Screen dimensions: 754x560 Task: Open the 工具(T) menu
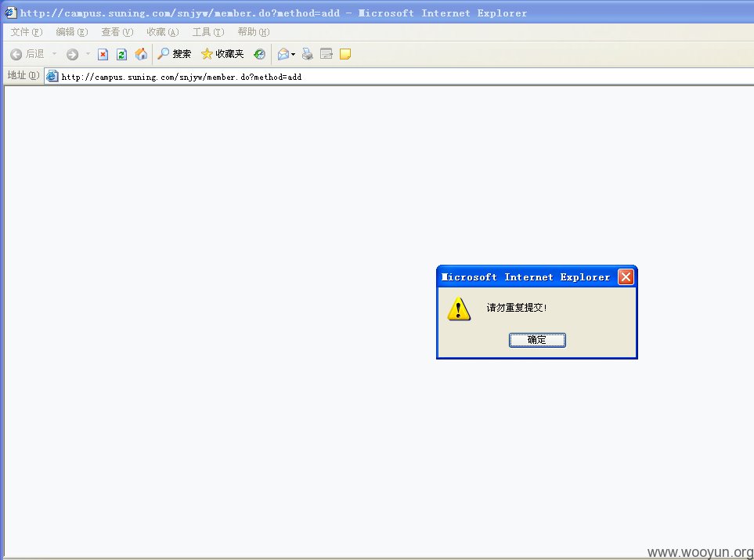click(207, 32)
